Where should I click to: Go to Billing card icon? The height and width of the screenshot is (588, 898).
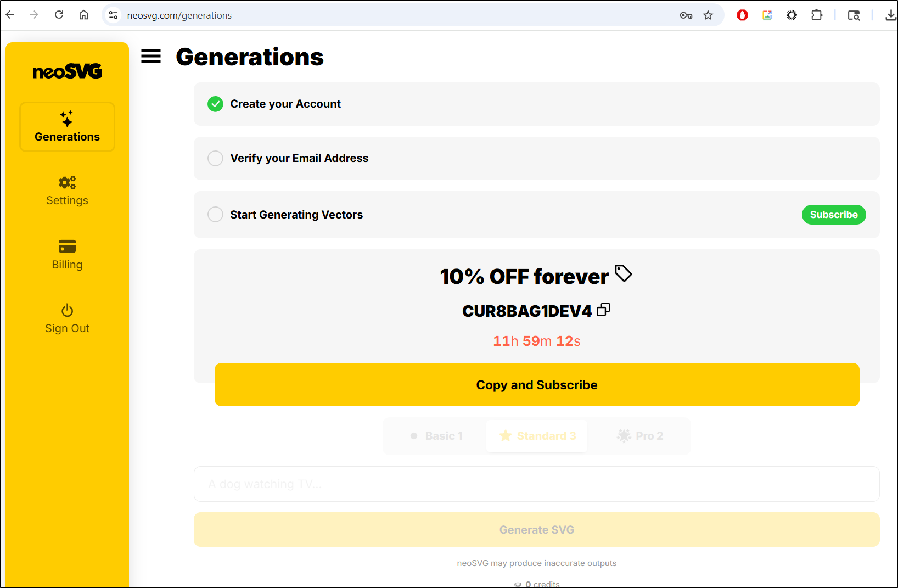(67, 247)
